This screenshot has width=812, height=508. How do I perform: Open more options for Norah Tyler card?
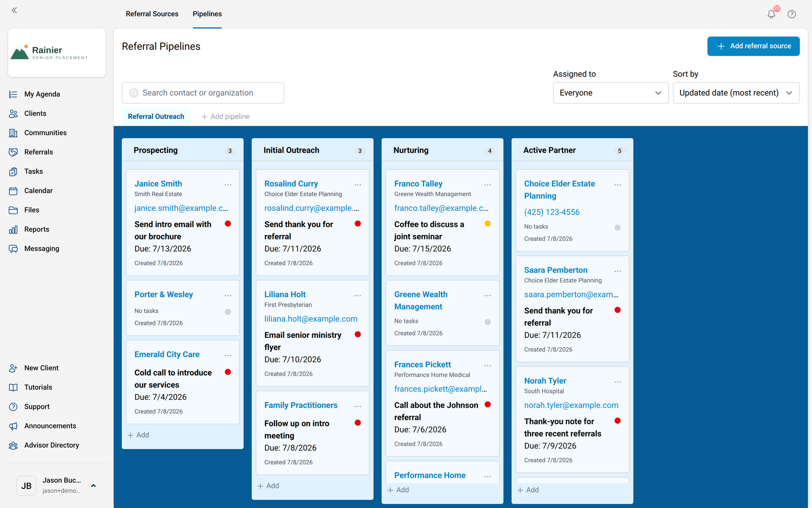click(617, 382)
